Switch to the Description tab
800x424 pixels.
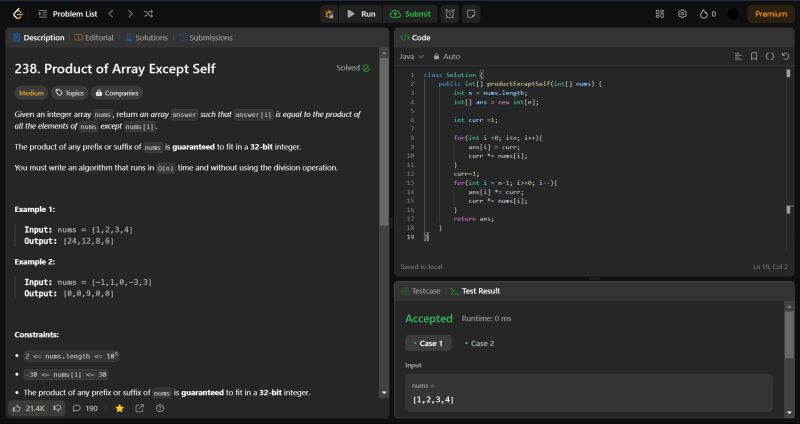39,38
